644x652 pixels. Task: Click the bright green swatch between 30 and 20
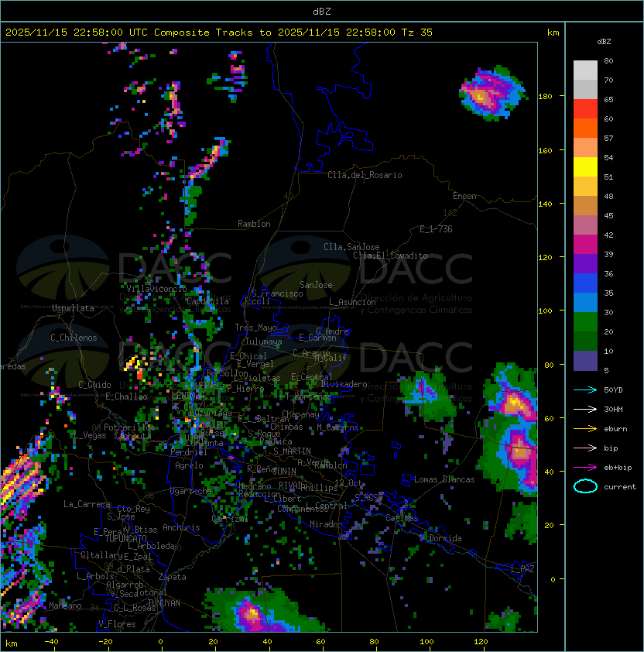pyautogui.click(x=585, y=322)
